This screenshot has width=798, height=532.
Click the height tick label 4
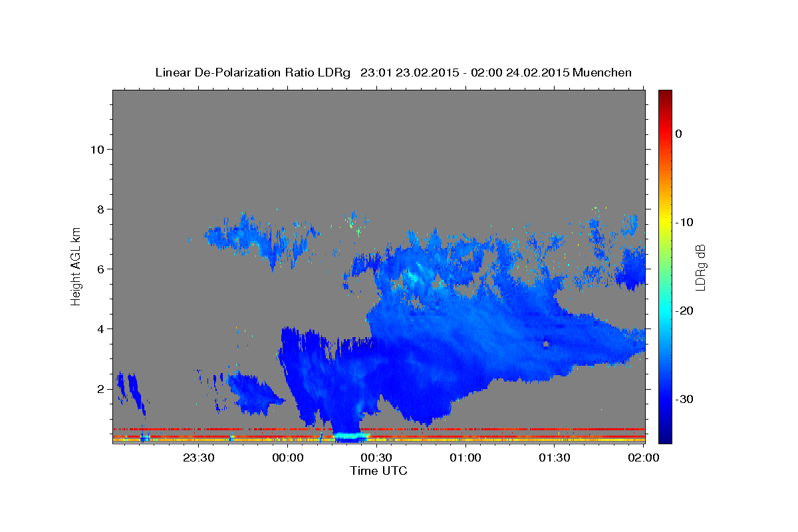(x=102, y=329)
